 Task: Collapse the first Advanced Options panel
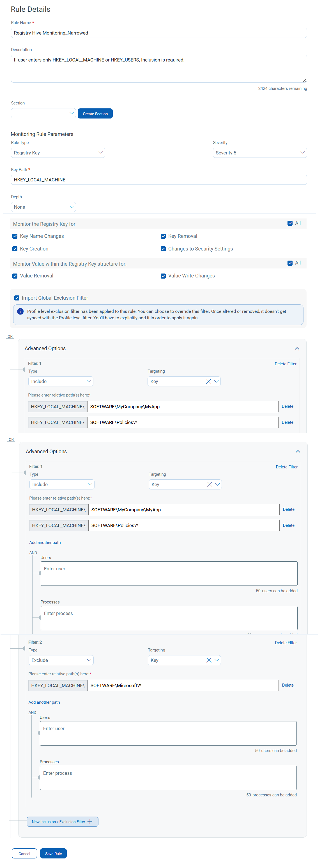pos(296,348)
